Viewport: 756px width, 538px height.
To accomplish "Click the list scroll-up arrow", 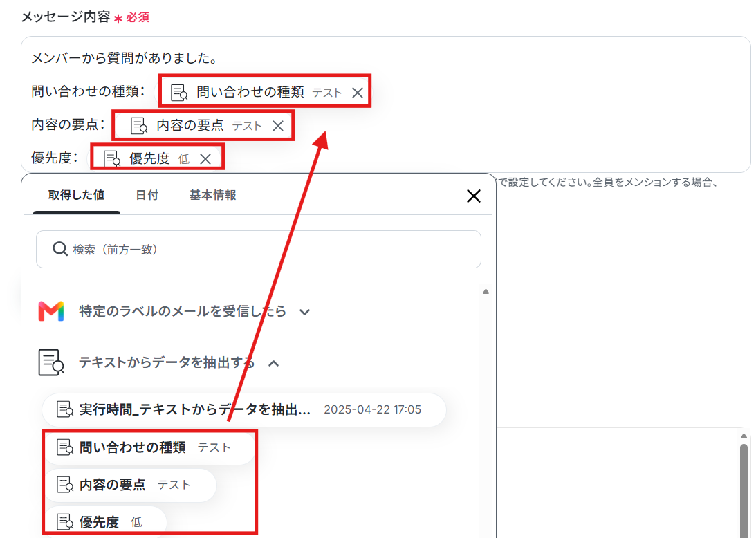I will tap(486, 292).
